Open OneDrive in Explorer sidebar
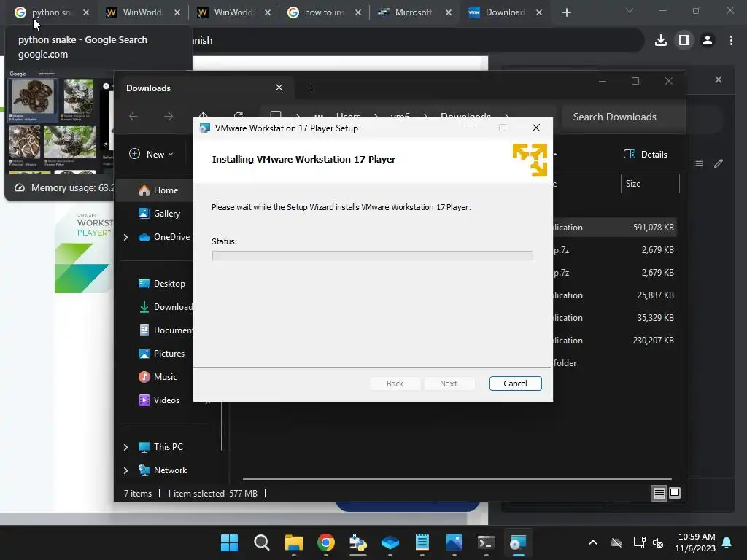Viewport: 747px width, 560px height. click(x=164, y=237)
